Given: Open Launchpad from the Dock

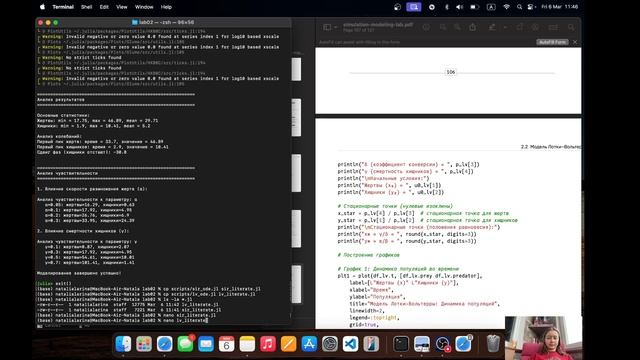Looking at the screenshot, I should pos(144,344).
